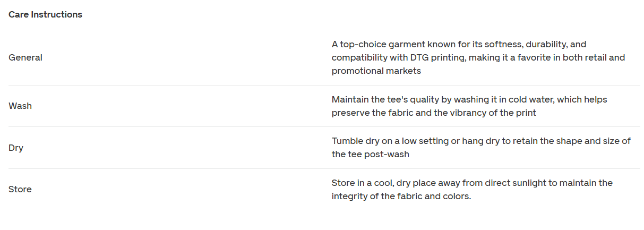The width and height of the screenshot is (644, 230).
Task: Click the phrase 'cold water'
Action: click(533, 99)
